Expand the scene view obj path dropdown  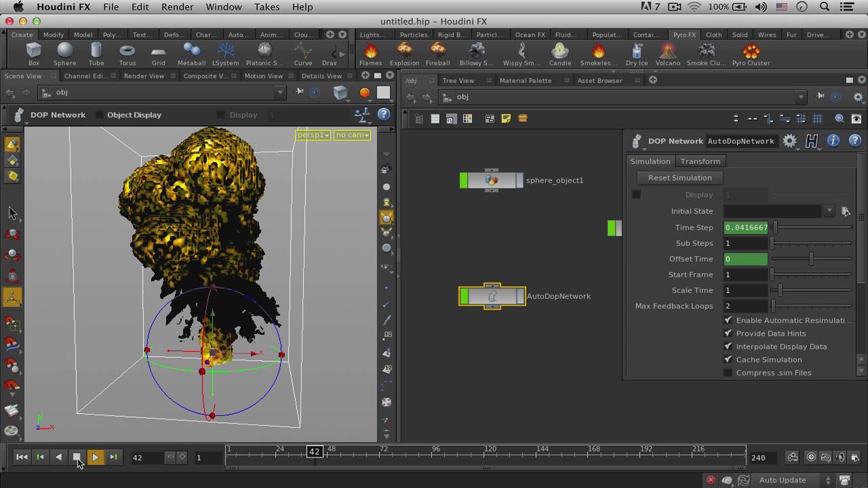pos(279,92)
